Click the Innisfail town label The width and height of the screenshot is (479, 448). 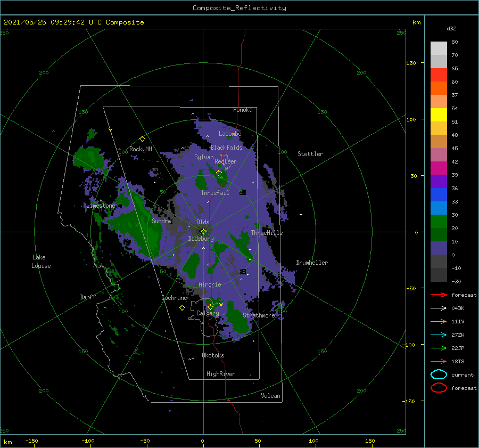(215, 193)
